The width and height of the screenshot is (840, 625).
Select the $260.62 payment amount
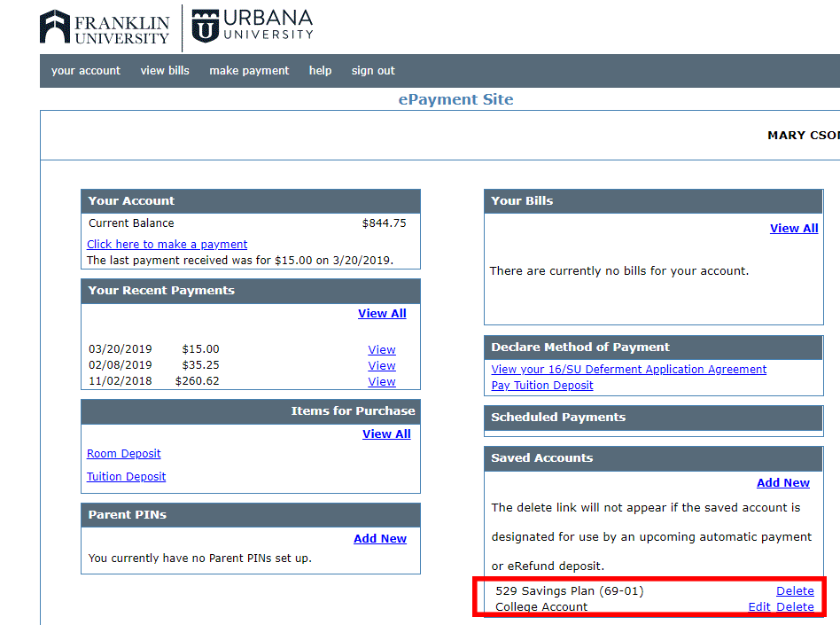(x=197, y=381)
